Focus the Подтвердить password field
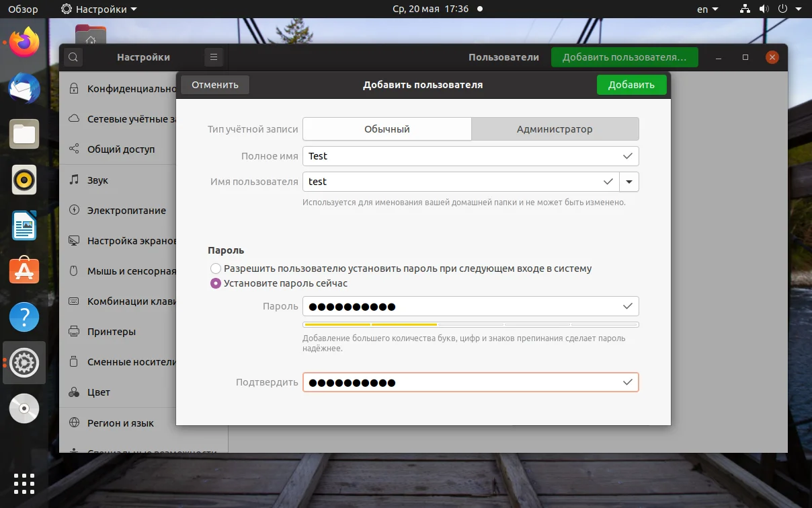This screenshot has height=508, width=812. pyautogui.click(x=471, y=382)
